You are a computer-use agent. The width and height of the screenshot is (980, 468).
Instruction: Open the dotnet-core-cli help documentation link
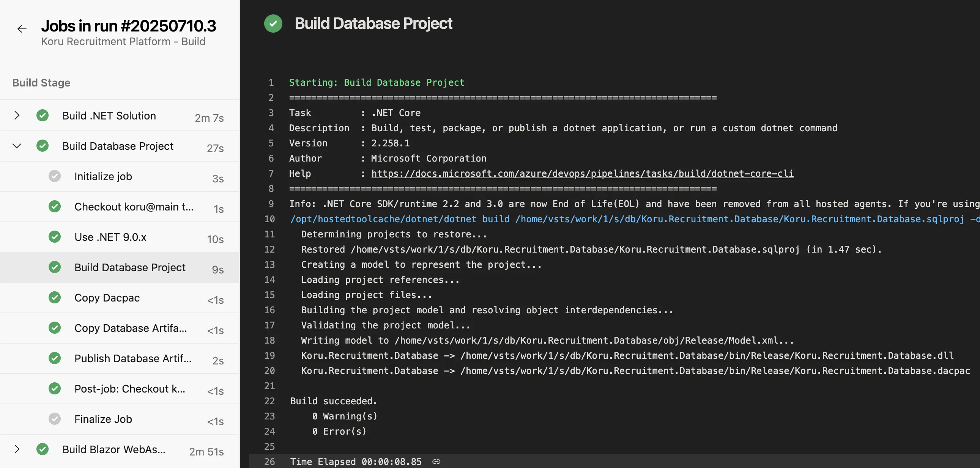(582, 174)
